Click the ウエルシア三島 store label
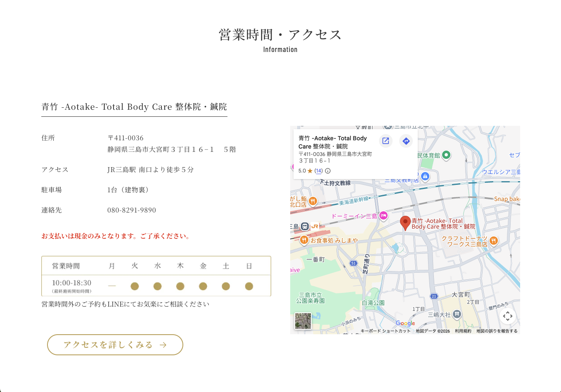The width and height of the screenshot is (561, 392). [x=501, y=172]
